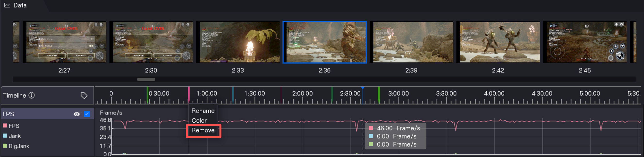Click the 46.8 y-axis value
Image resolution: width=644 pixels, height=157 pixels.
point(105,120)
